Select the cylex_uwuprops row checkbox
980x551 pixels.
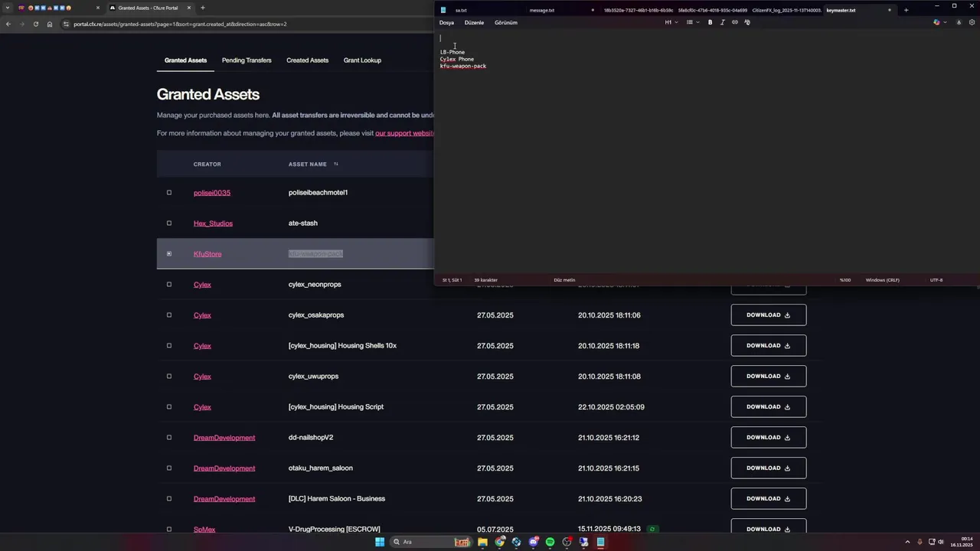tap(169, 376)
